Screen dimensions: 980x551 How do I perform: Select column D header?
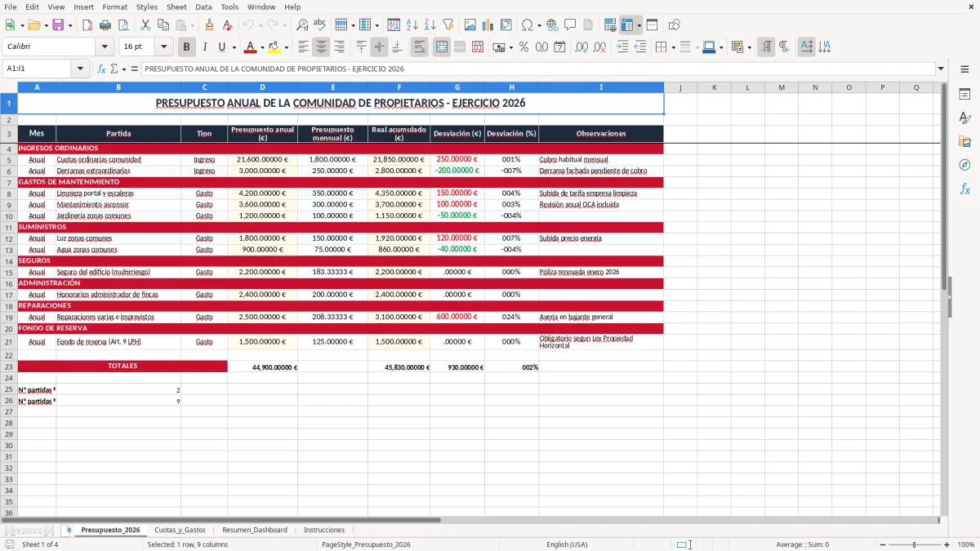[x=262, y=87]
